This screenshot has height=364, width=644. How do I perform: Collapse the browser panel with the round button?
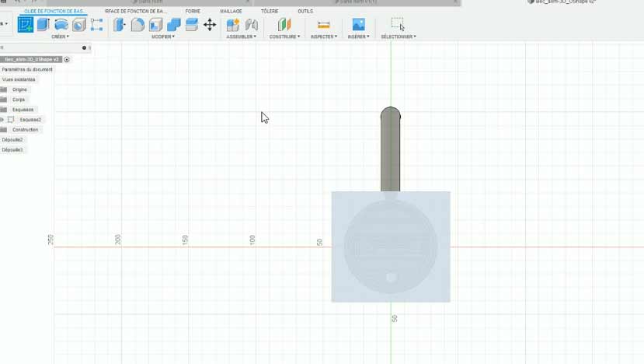pos(85,48)
